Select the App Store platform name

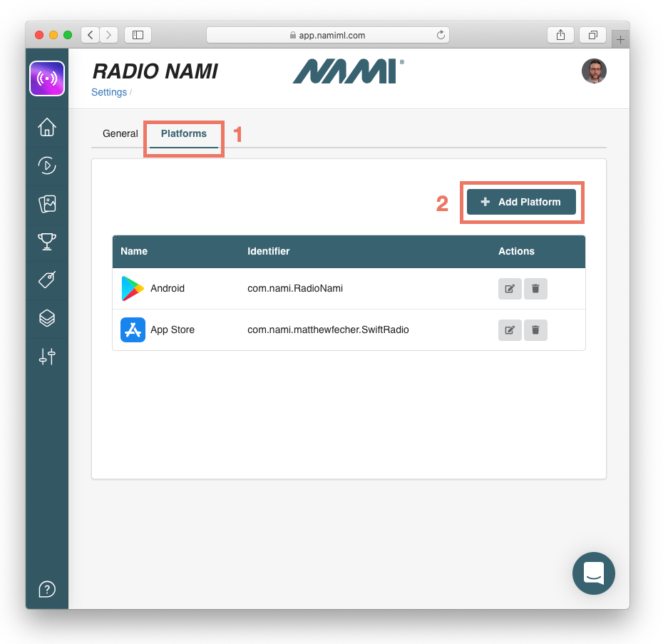[173, 329]
